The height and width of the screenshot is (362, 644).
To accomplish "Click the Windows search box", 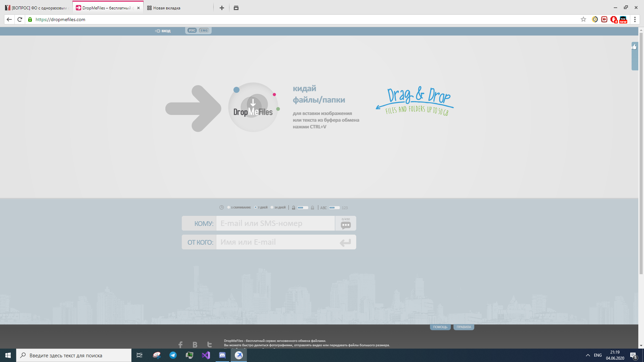I will 74,355.
